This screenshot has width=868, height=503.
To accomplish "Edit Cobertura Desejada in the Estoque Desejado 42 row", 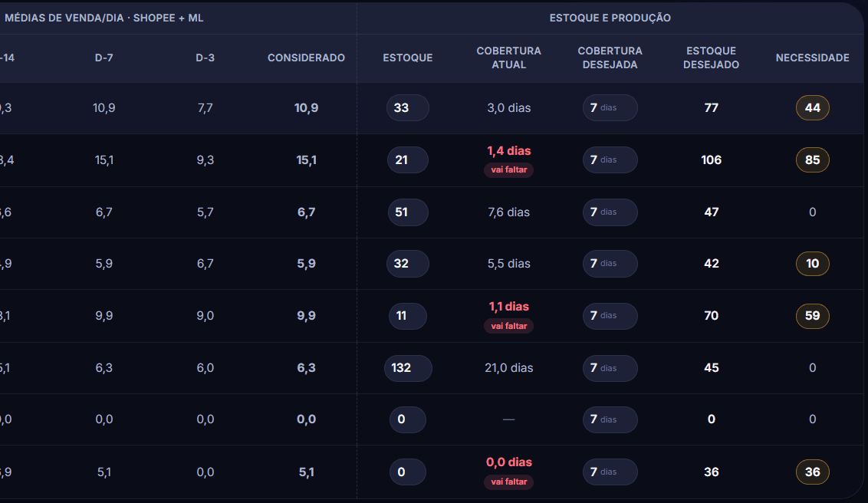I will point(610,264).
